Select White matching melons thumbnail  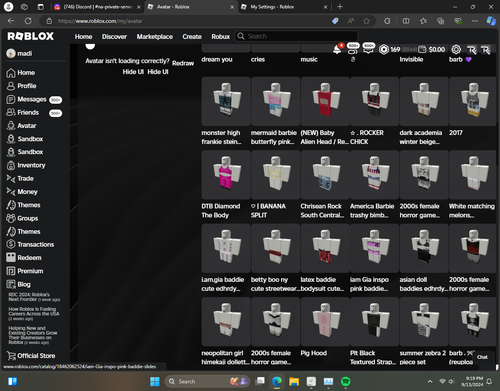tap(473, 175)
